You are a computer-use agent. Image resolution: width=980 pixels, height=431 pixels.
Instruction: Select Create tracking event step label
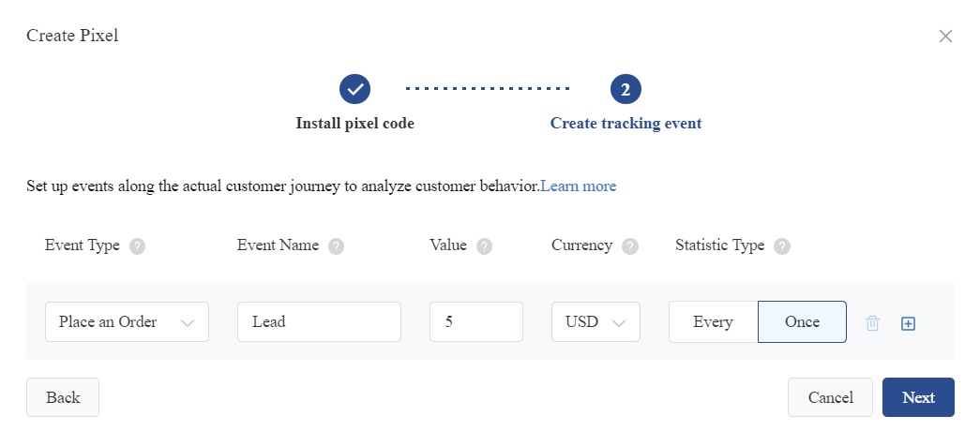click(x=626, y=123)
